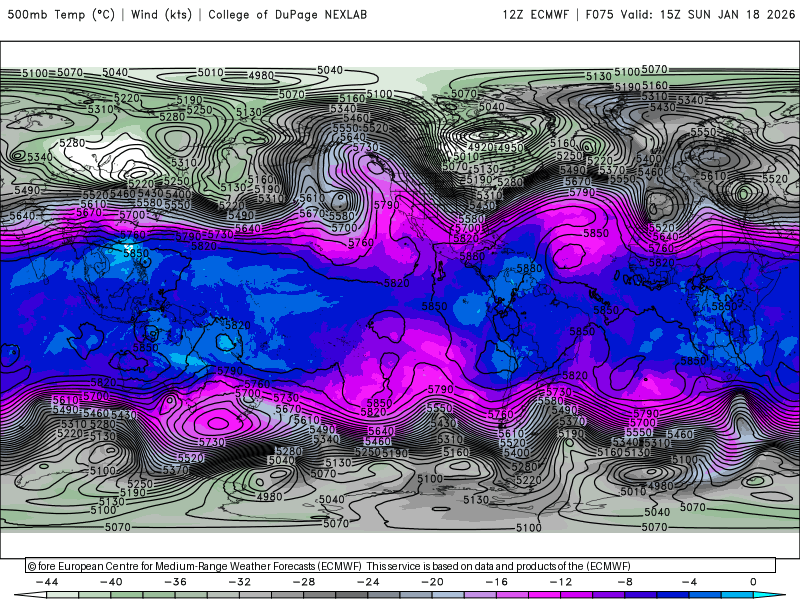Click the "-44" colorbar label

pos(47,582)
